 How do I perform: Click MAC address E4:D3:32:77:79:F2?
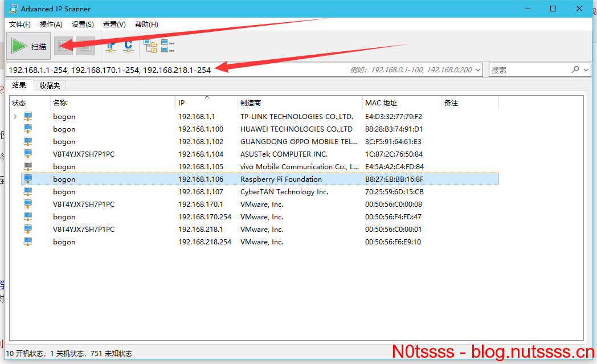(x=393, y=117)
